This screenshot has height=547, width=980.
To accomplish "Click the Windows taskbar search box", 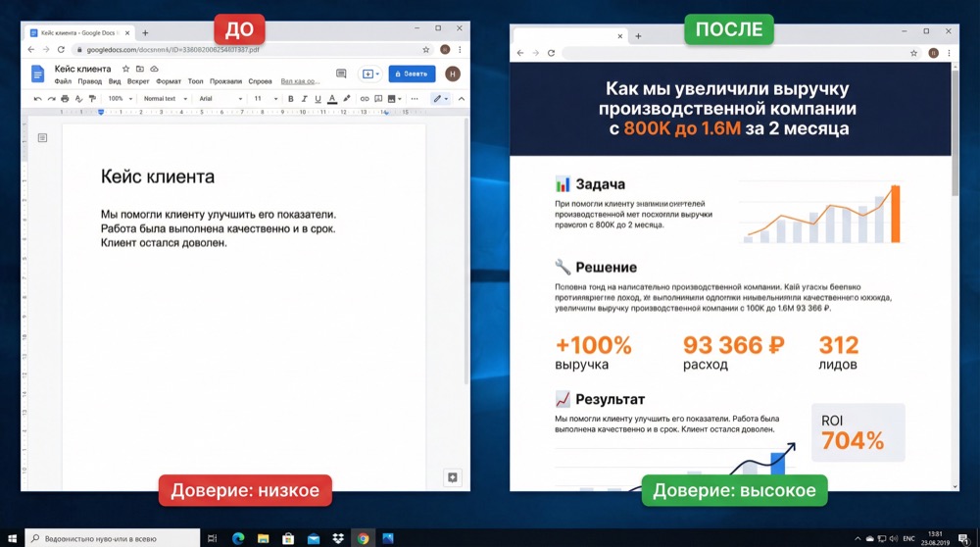I will 113,538.
